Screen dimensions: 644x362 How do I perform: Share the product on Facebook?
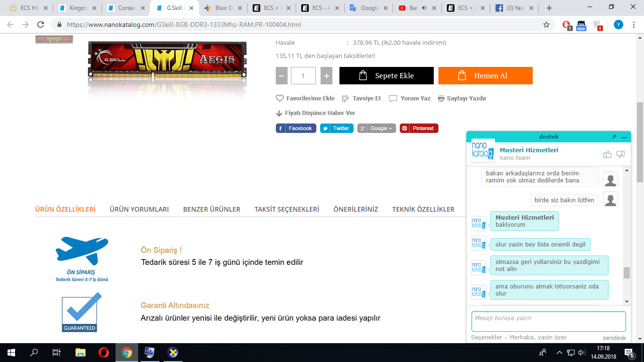point(296,128)
